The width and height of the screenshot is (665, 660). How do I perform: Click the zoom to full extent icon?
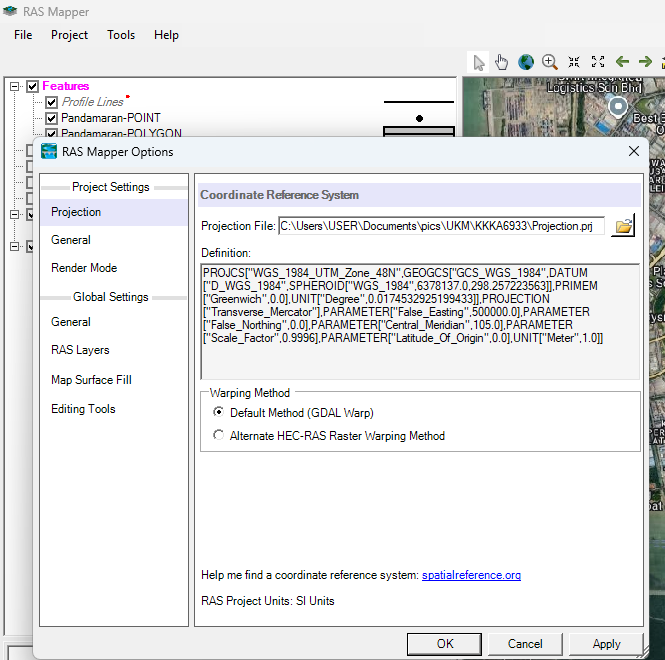coord(598,62)
